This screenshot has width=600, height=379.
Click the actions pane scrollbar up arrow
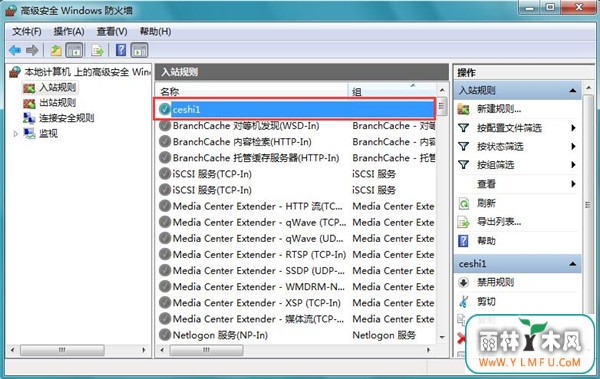point(588,88)
